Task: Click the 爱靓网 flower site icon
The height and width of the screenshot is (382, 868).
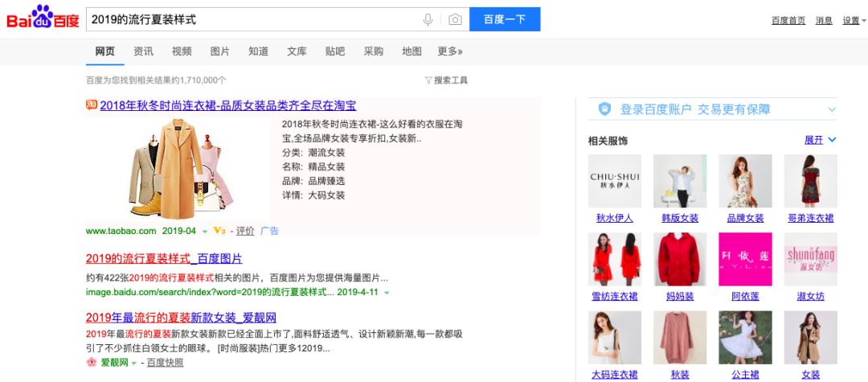Action: (92, 362)
